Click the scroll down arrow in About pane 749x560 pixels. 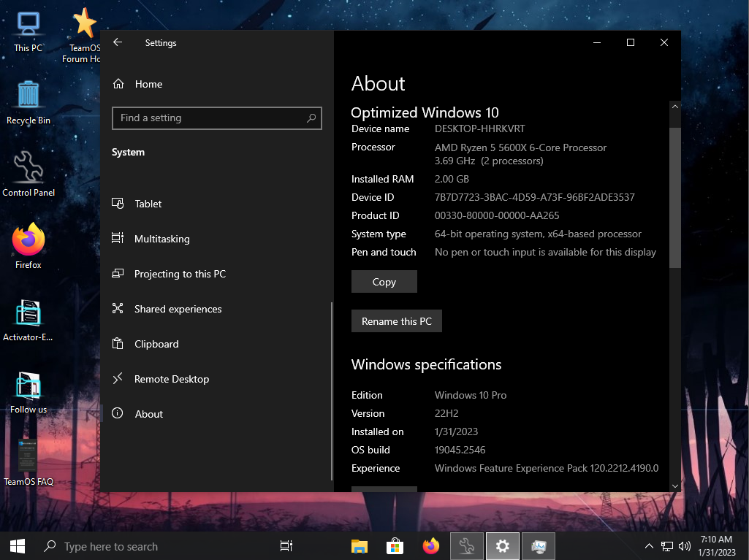coord(675,486)
